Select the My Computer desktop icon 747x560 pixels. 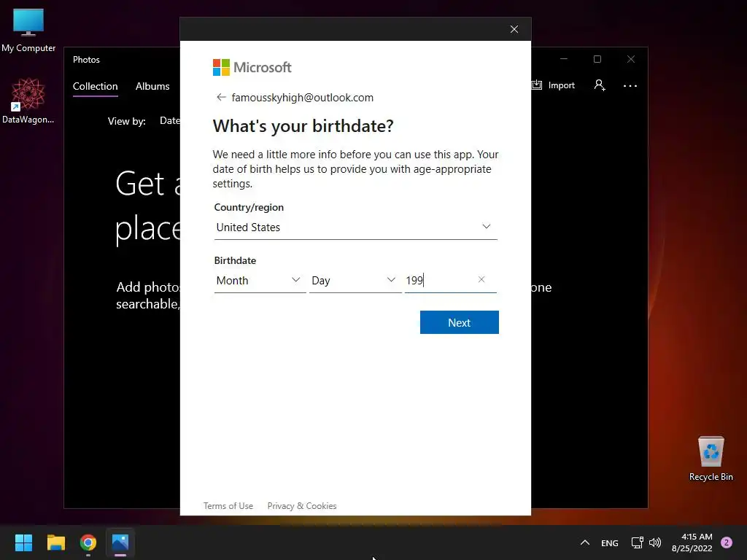click(x=28, y=31)
